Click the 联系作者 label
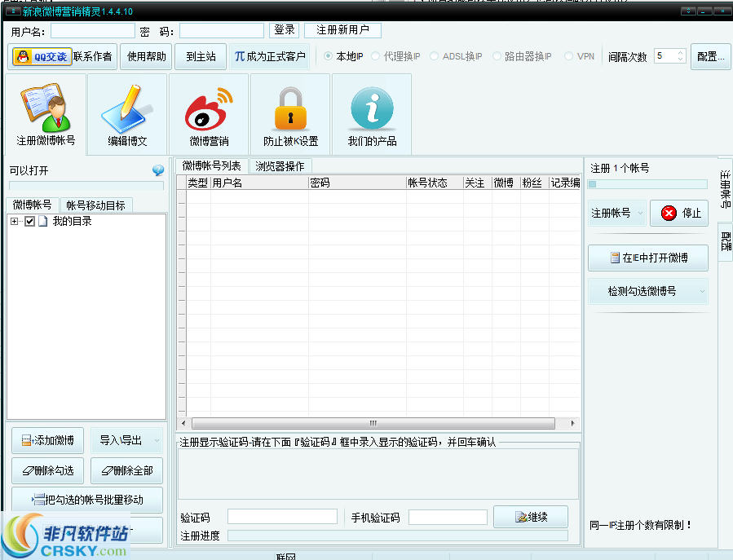The image size is (733, 560). [x=93, y=56]
